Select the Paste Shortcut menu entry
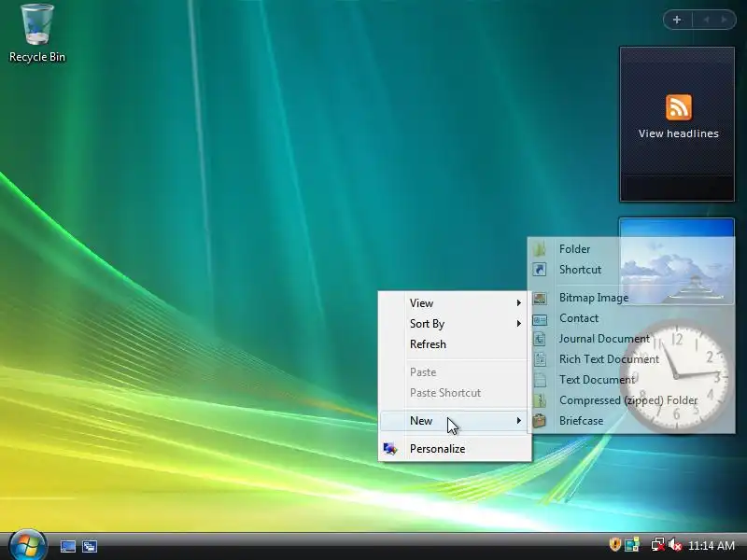Viewport: 747px width, 560px height. tap(455, 393)
